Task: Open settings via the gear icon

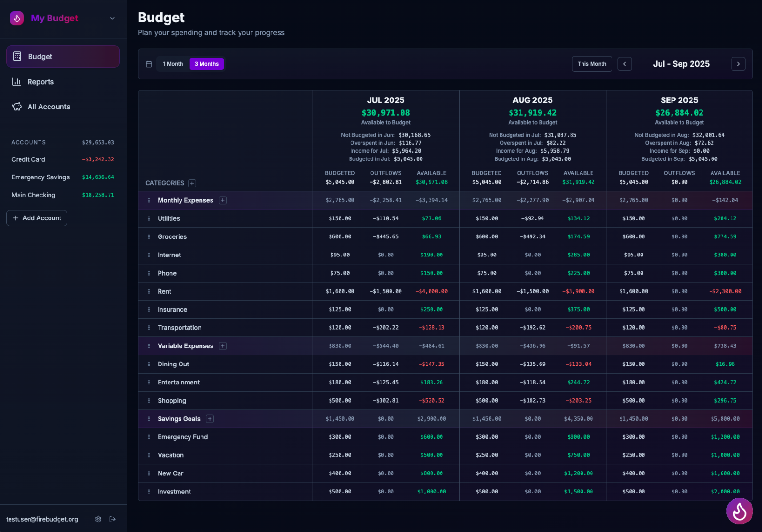Action: pyautogui.click(x=98, y=519)
